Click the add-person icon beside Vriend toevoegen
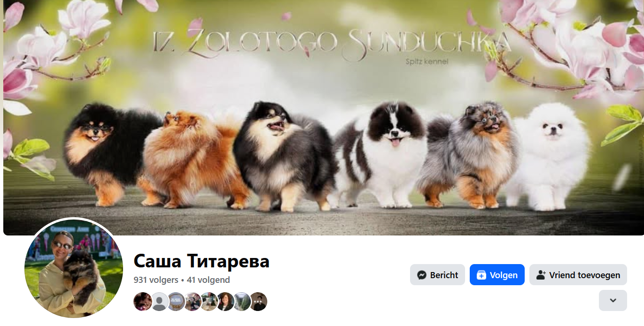The height and width of the screenshot is (326, 644). point(541,275)
